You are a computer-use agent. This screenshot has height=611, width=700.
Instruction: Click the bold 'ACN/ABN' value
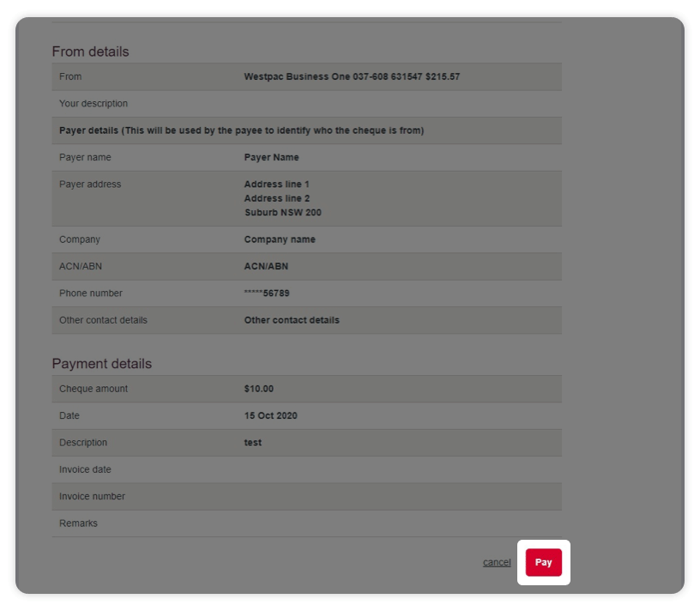point(266,267)
